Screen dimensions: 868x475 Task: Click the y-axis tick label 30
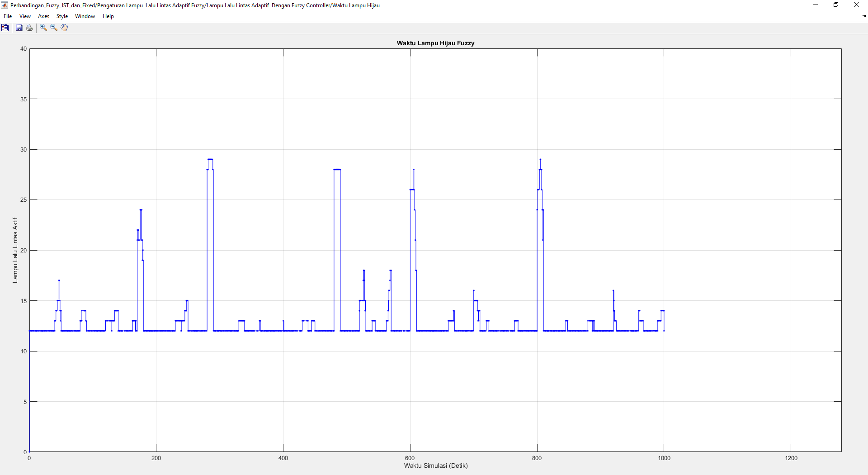pyautogui.click(x=24, y=150)
